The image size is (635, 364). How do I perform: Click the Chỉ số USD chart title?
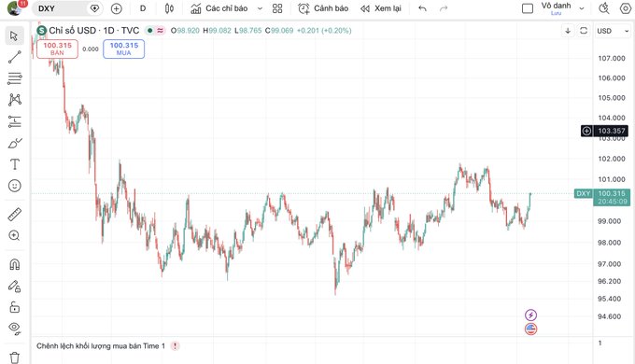[93, 31]
